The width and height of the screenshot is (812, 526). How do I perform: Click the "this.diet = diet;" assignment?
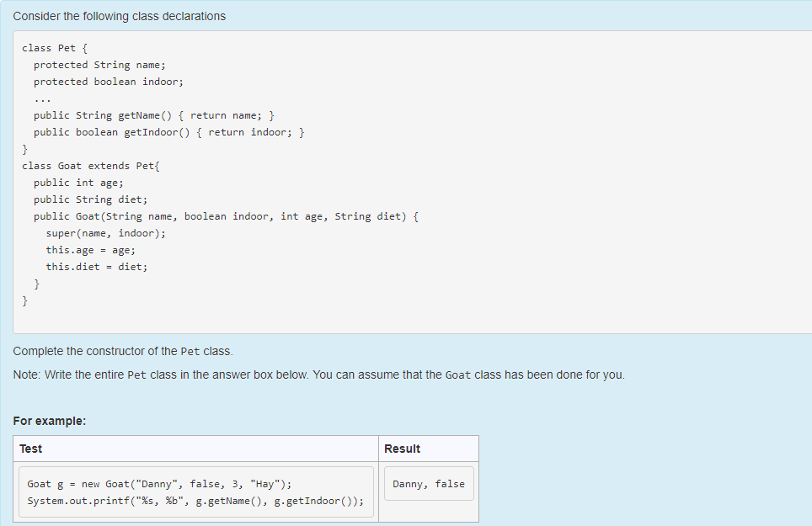coord(94,267)
